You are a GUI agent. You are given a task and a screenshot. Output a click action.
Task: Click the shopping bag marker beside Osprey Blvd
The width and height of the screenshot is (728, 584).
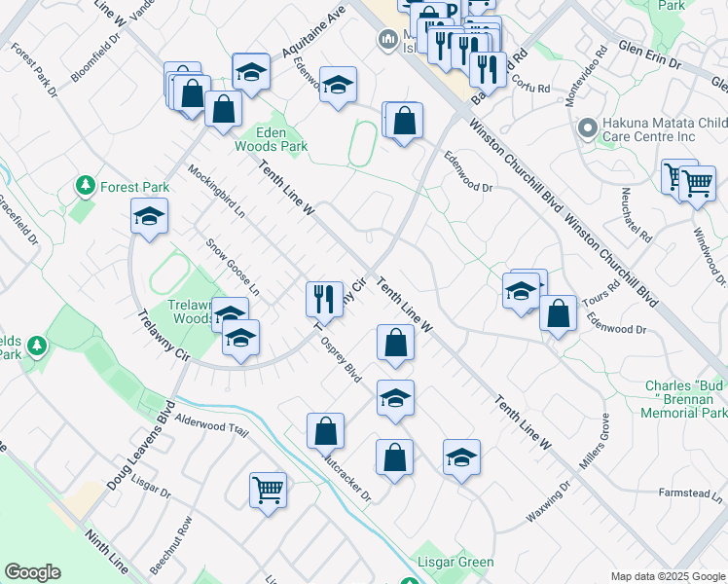395,342
